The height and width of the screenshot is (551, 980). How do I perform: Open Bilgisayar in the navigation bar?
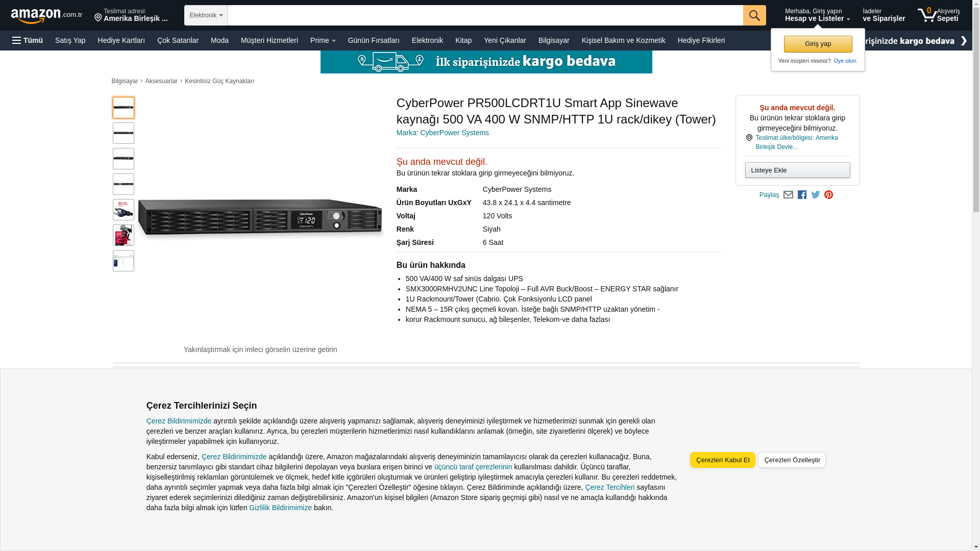(553, 40)
